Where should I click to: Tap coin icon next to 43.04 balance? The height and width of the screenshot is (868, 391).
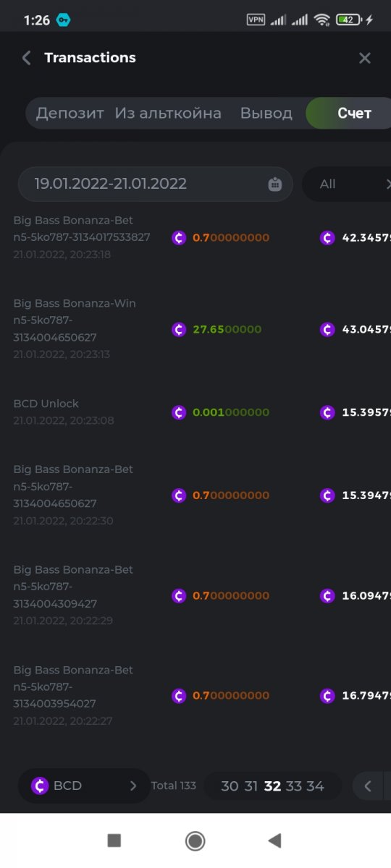(327, 329)
